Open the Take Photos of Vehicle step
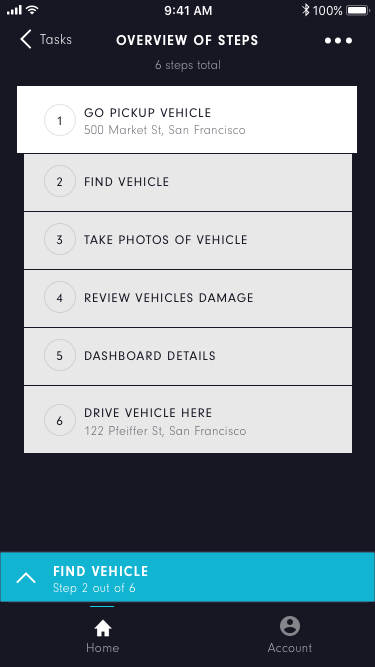The image size is (375, 667). tap(188, 240)
